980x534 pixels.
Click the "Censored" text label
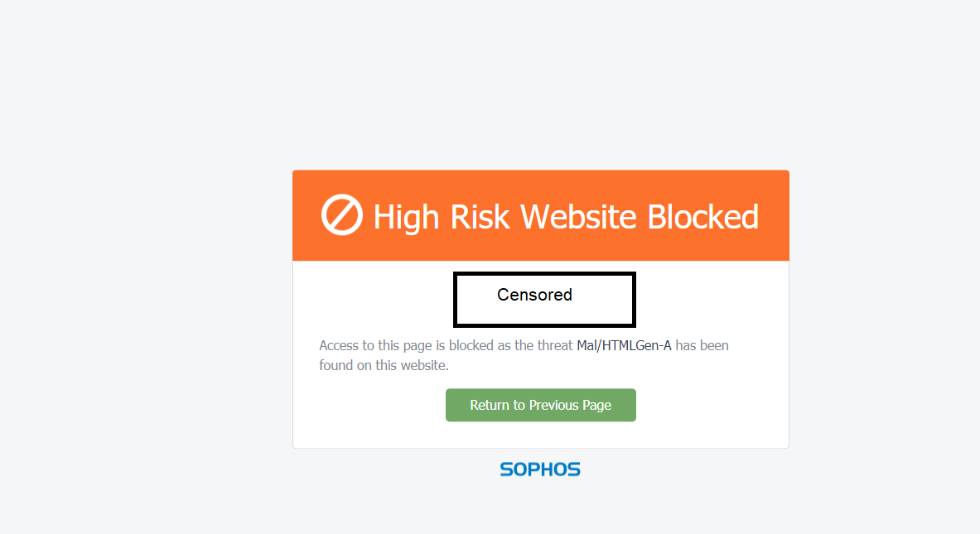[x=534, y=295]
